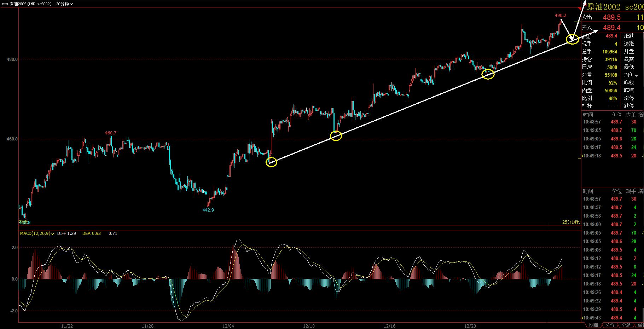The image size is (644, 329).
Task: Switch to the 分价 tab
Action: point(610,325)
